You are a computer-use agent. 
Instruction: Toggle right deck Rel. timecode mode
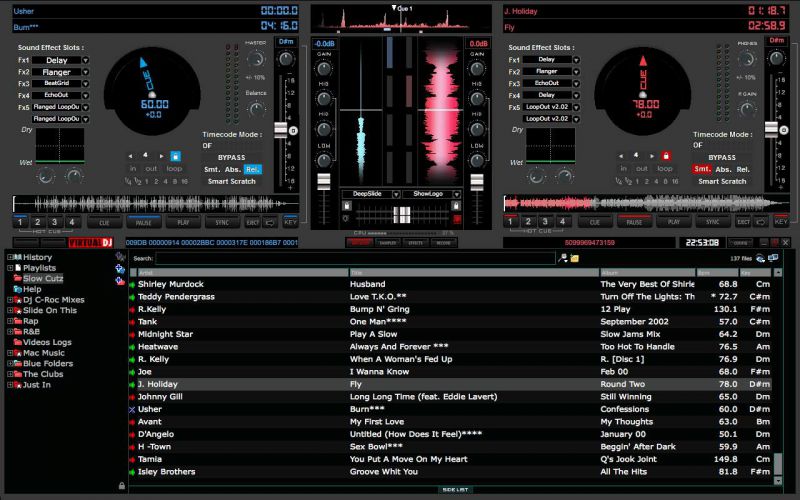(743, 169)
